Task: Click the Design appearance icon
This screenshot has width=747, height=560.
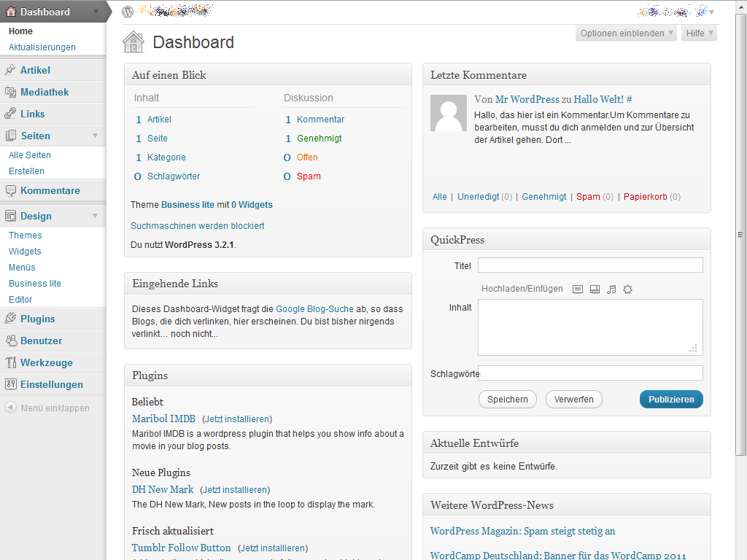Action: tap(10, 216)
